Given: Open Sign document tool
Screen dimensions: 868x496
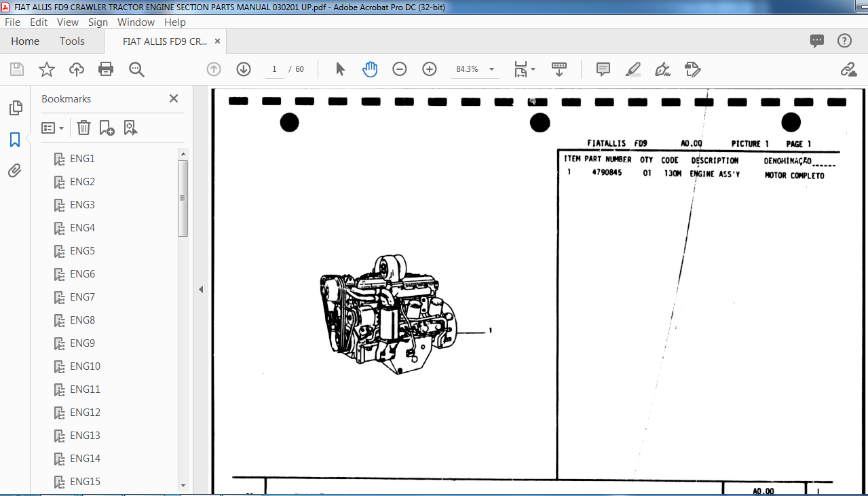Looking at the screenshot, I should pos(662,69).
